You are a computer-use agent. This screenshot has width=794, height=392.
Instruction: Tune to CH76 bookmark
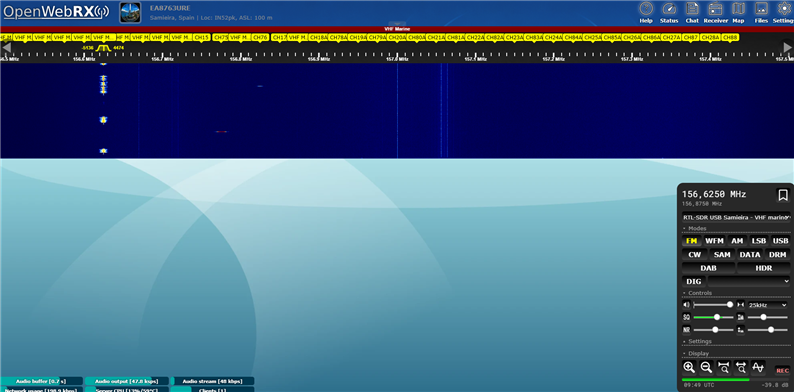260,37
